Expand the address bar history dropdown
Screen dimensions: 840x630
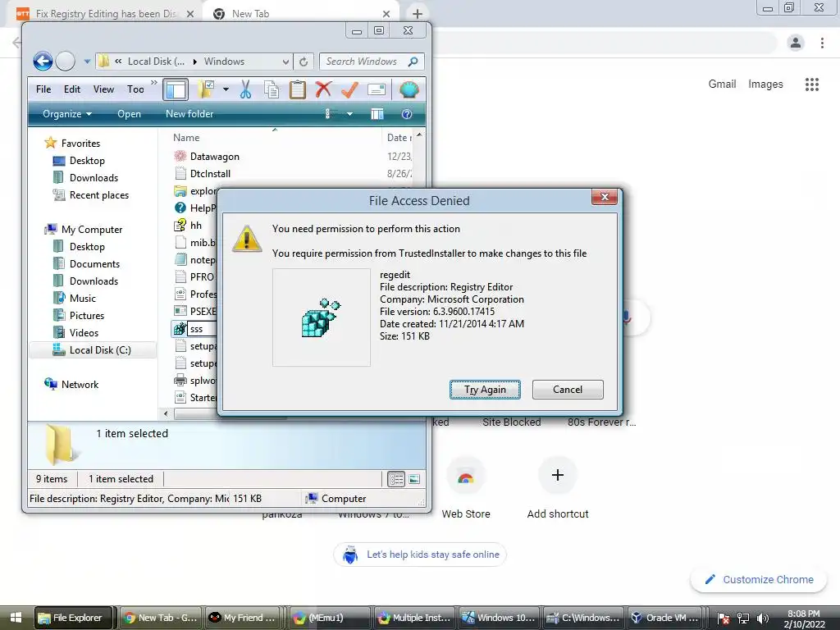[x=285, y=62]
